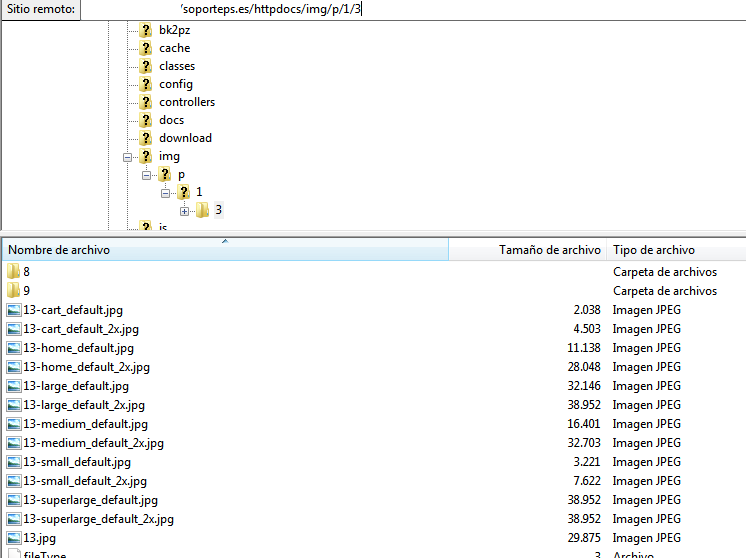Click the 13-superlarge_default.jpg image icon
This screenshot has width=746, height=558.
pyautogui.click(x=14, y=500)
